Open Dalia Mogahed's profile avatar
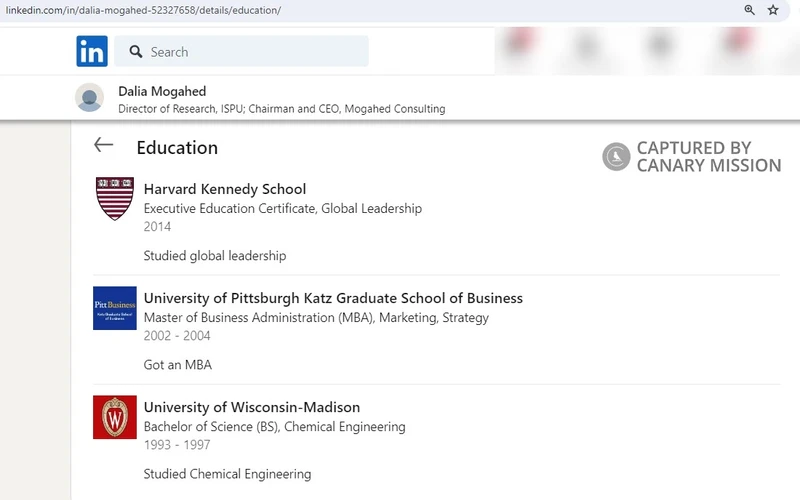This screenshot has width=800, height=500. point(89,97)
